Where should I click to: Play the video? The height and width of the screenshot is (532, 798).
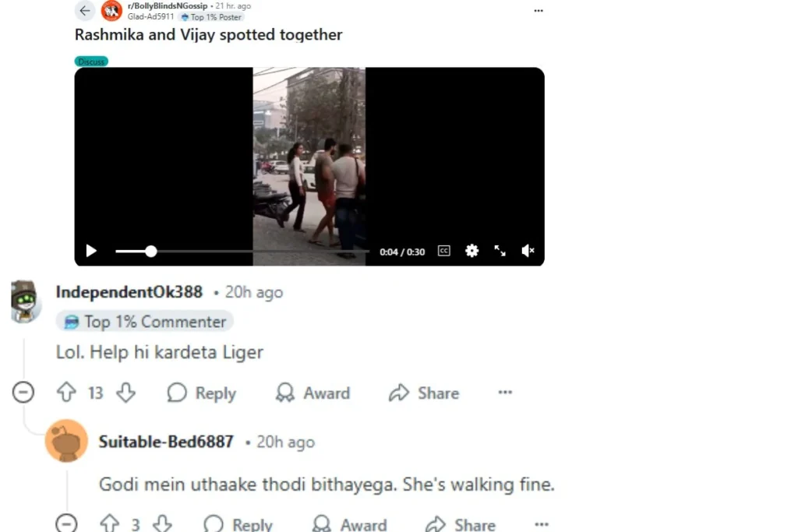point(91,251)
